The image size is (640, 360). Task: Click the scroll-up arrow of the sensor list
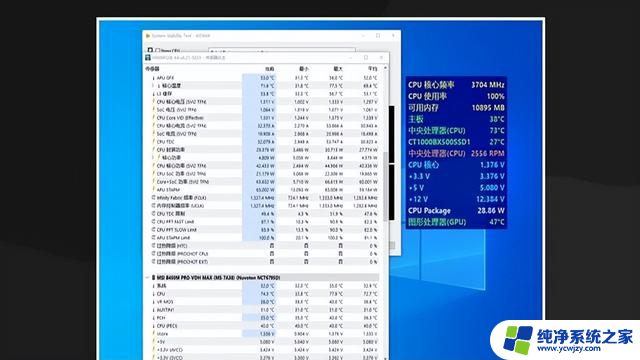[386, 69]
